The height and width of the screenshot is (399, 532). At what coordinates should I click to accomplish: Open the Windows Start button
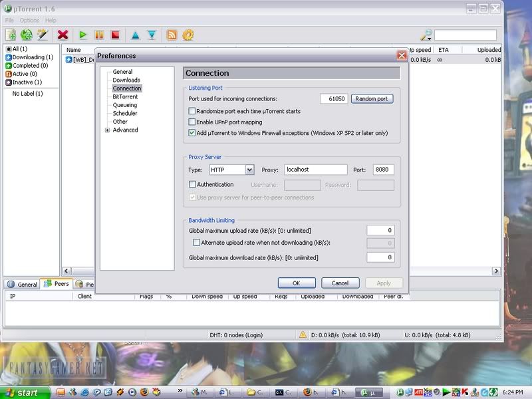pos(24,392)
